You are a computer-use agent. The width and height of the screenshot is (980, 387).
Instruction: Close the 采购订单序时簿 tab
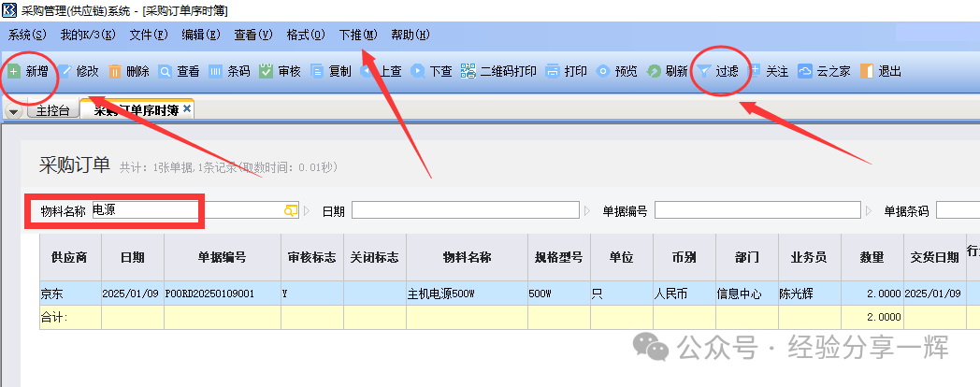[187, 109]
